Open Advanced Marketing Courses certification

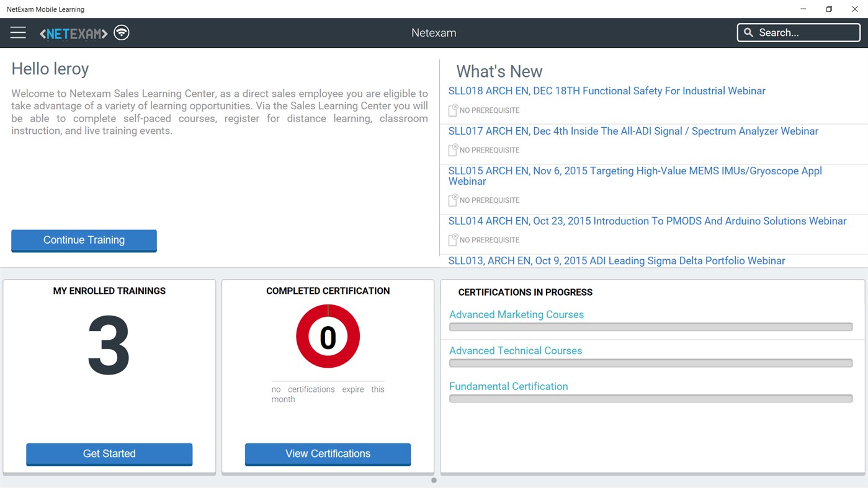[516, 314]
